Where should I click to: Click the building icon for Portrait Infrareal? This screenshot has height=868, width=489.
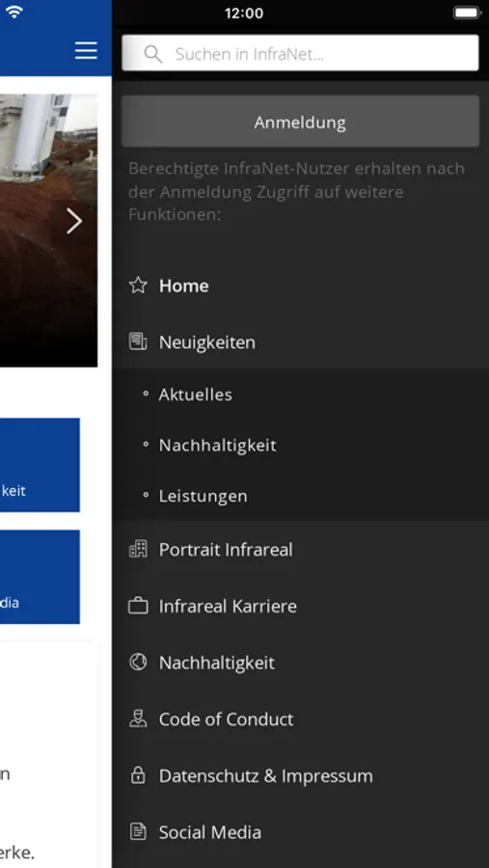pyautogui.click(x=138, y=549)
